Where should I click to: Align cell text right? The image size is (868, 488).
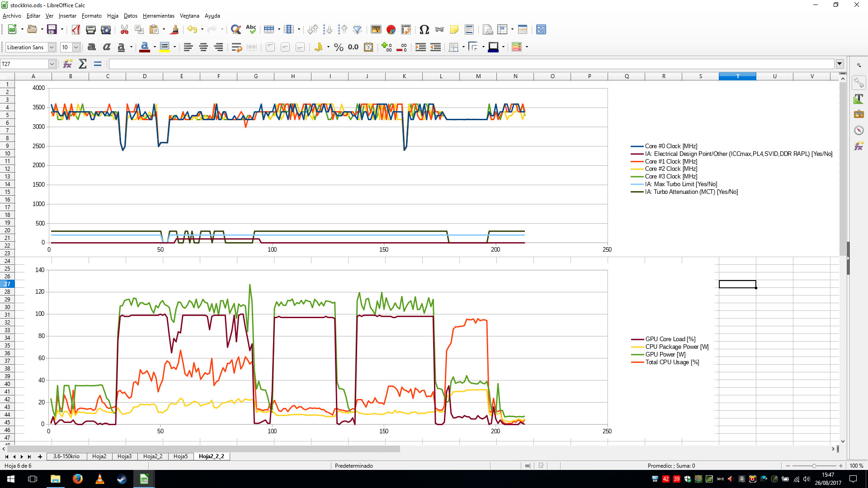tap(218, 47)
